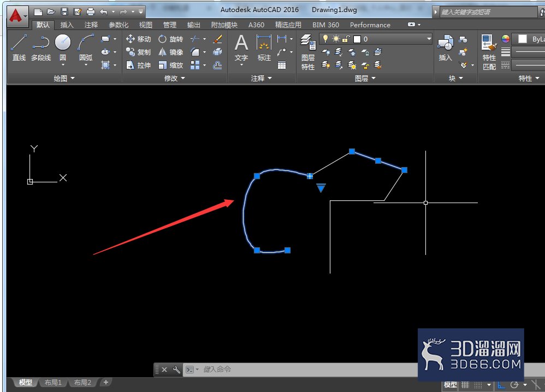
Task: Click the AutoCAD application menu button
Action: 16,16
